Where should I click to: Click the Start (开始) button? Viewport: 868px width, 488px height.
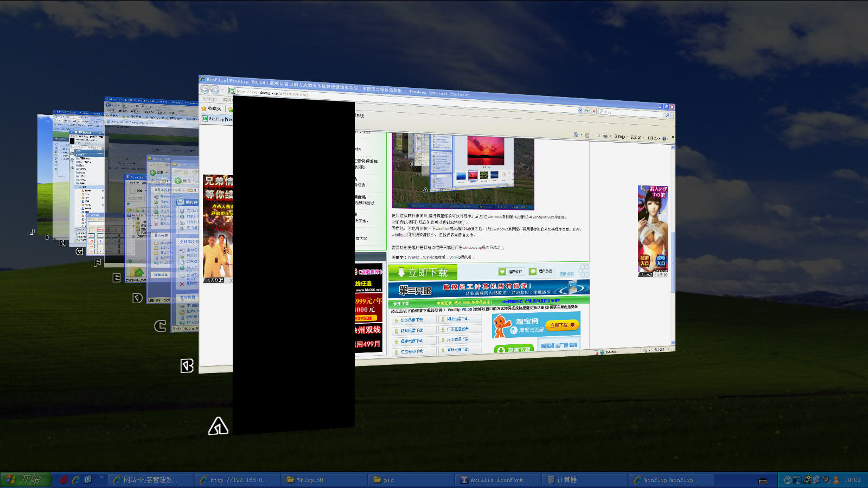[26, 480]
